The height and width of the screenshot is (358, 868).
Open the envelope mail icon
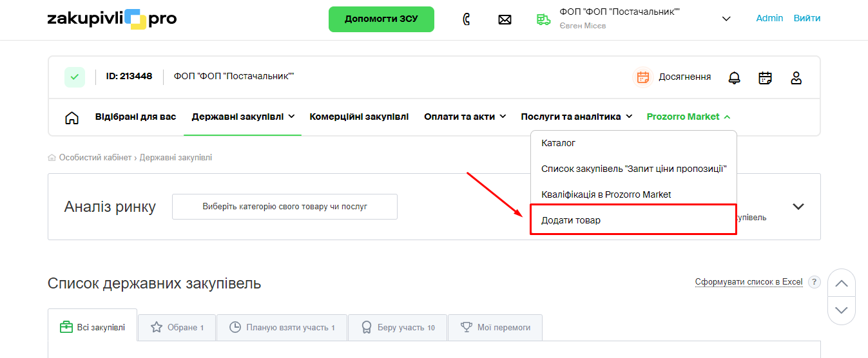505,19
